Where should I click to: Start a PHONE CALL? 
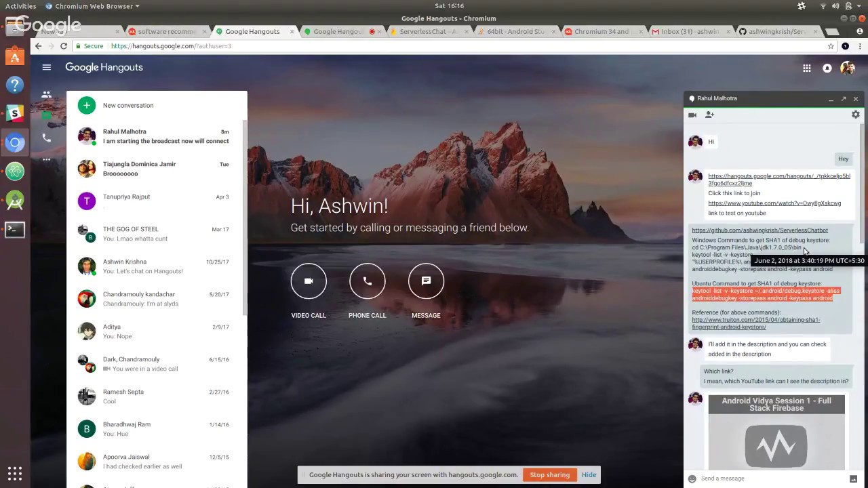click(367, 281)
